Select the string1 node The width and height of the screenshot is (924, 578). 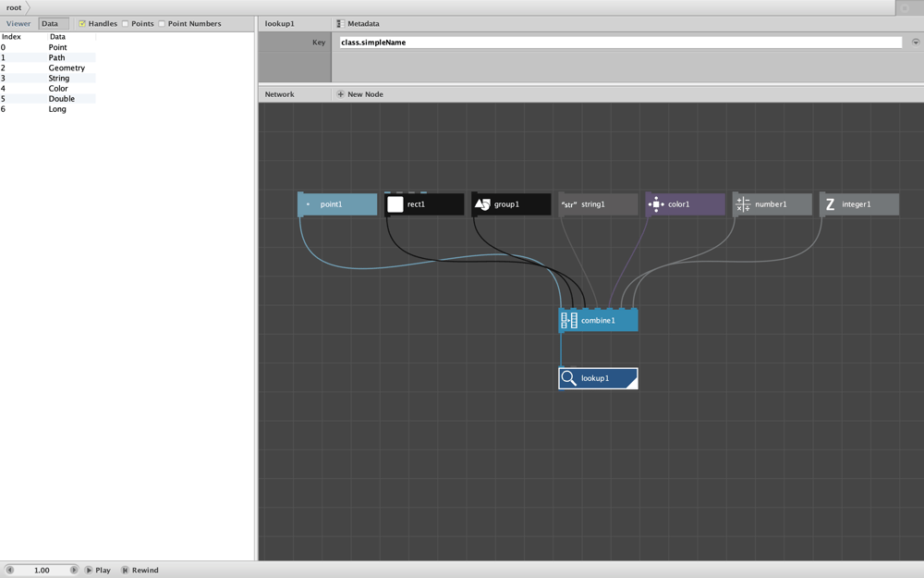pos(598,204)
